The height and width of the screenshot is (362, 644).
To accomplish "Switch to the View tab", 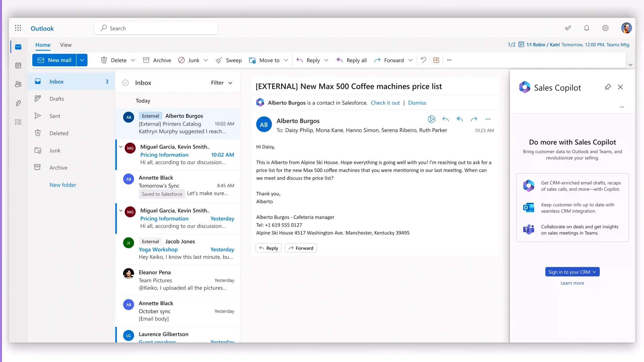I will point(66,45).
